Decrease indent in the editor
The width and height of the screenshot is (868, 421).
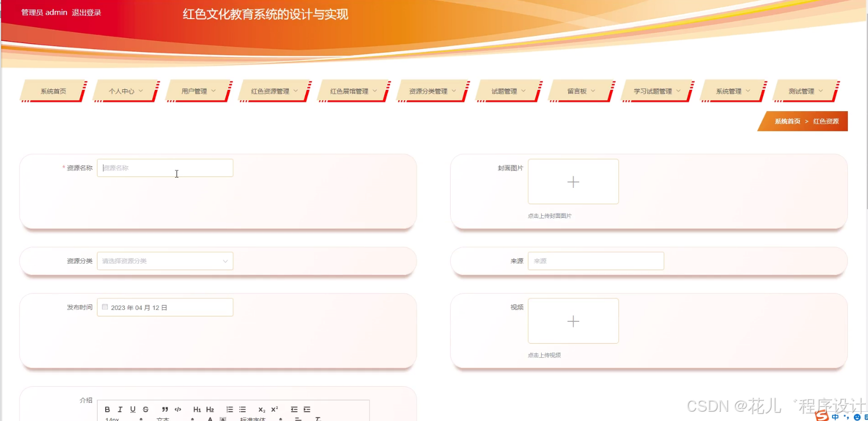click(x=294, y=410)
